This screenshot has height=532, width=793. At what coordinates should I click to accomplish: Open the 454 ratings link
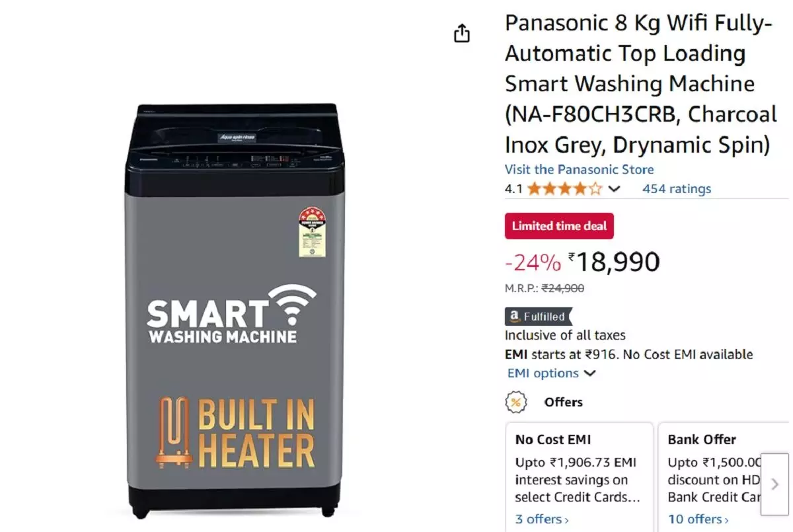tap(677, 189)
